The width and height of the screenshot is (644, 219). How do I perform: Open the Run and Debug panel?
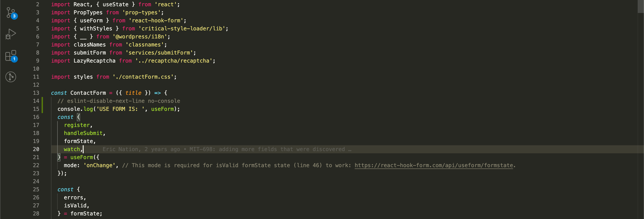tap(11, 34)
